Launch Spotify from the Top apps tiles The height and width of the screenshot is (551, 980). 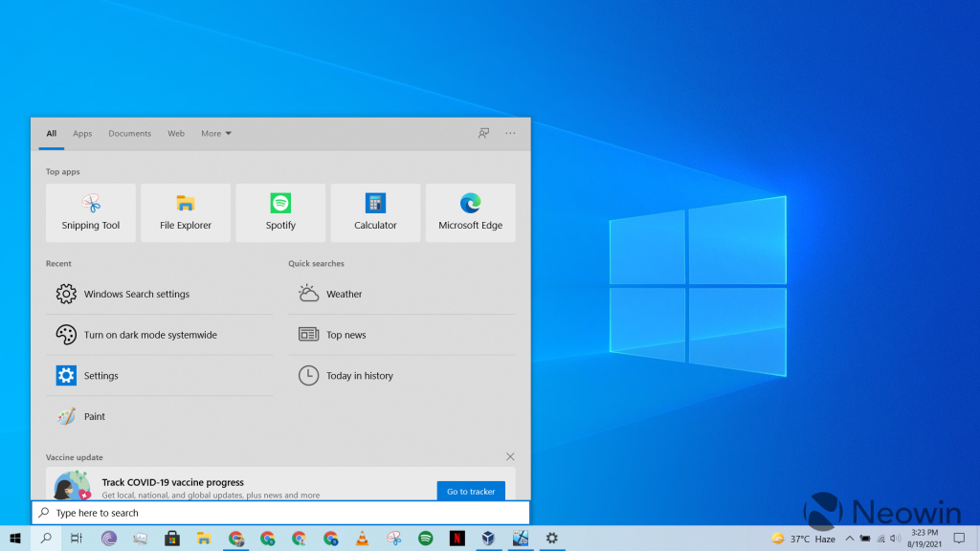[x=280, y=213]
